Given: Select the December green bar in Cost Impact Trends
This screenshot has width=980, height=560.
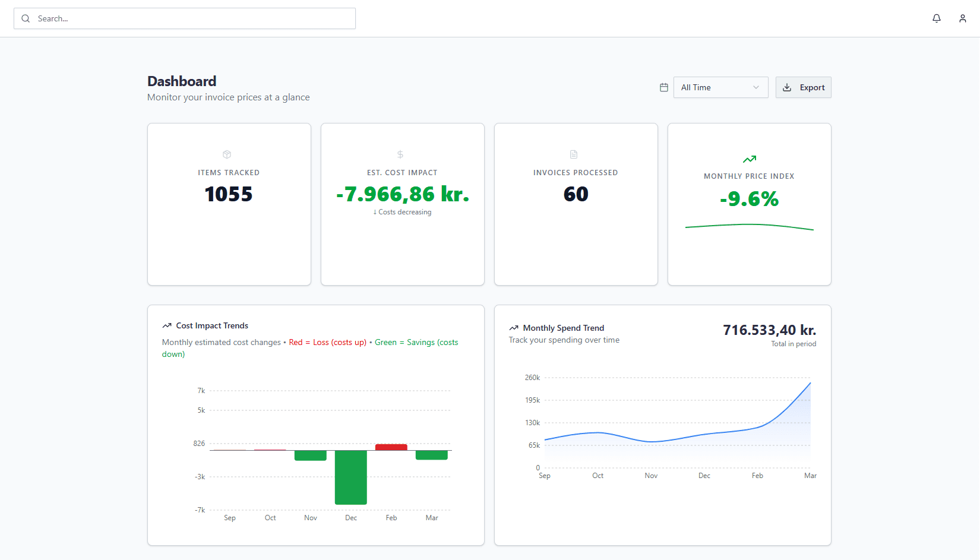Looking at the screenshot, I should click(x=350, y=478).
